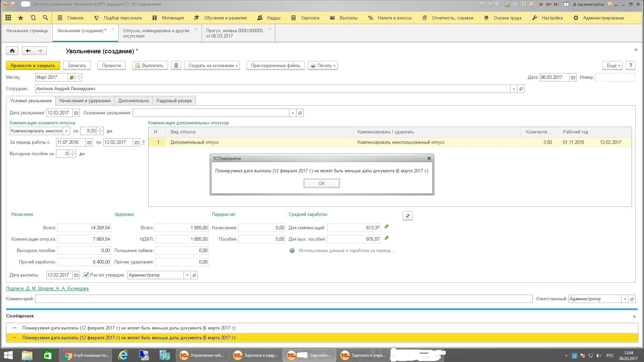Viewport: 644px width, 362px height.
Task: Open help with the question mark button
Action: 631,65
